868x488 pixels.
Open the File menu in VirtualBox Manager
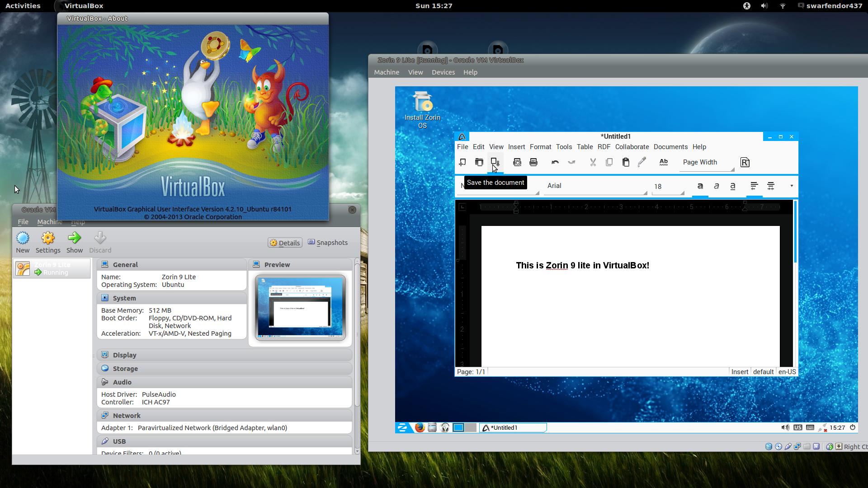23,222
